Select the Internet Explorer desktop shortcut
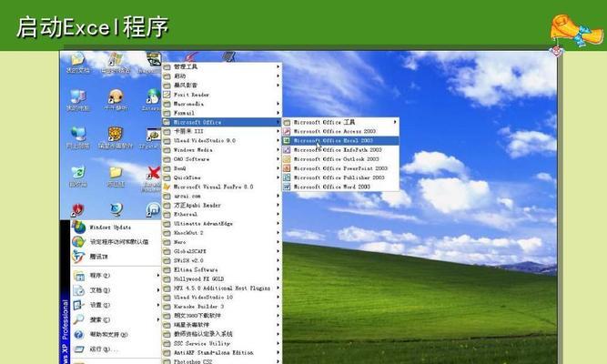The image size is (607, 364). pyautogui.click(x=153, y=100)
